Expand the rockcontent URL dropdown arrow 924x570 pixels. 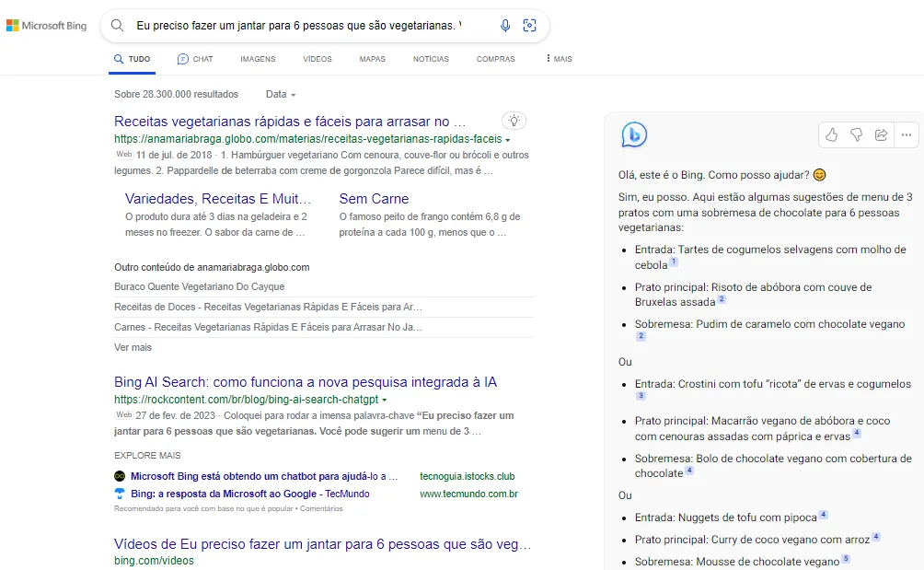click(384, 400)
